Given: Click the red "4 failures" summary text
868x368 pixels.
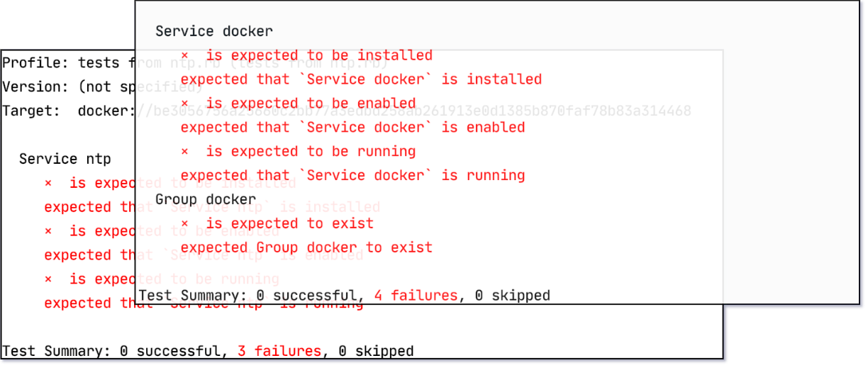Looking at the screenshot, I should tap(416, 296).
